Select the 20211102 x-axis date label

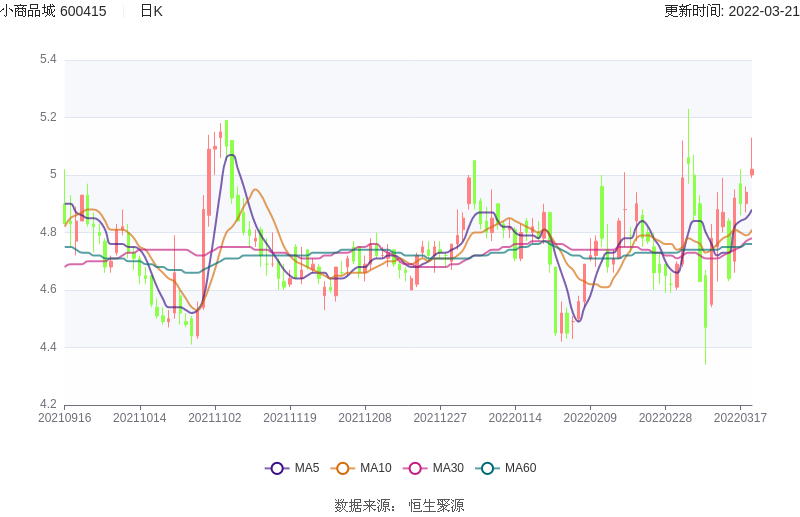tap(215, 418)
